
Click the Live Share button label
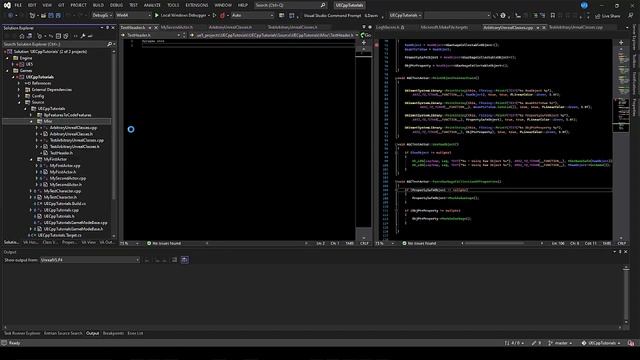[611, 16]
